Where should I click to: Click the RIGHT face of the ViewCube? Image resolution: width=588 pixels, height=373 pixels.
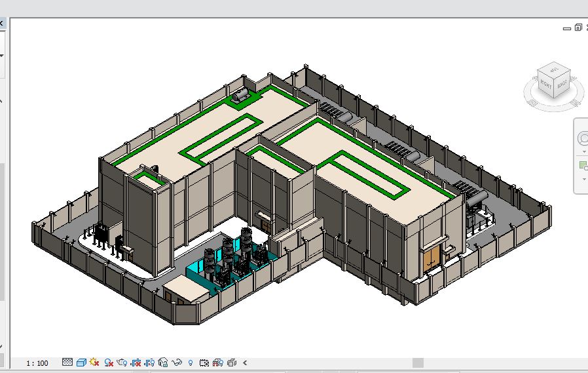point(546,83)
